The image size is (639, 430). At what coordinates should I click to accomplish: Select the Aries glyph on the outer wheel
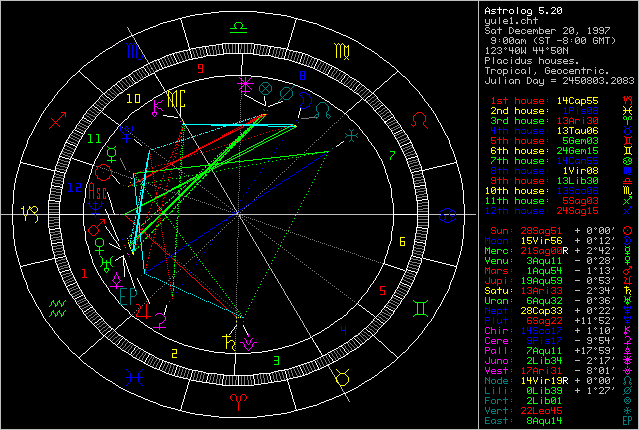pos(238,403)
